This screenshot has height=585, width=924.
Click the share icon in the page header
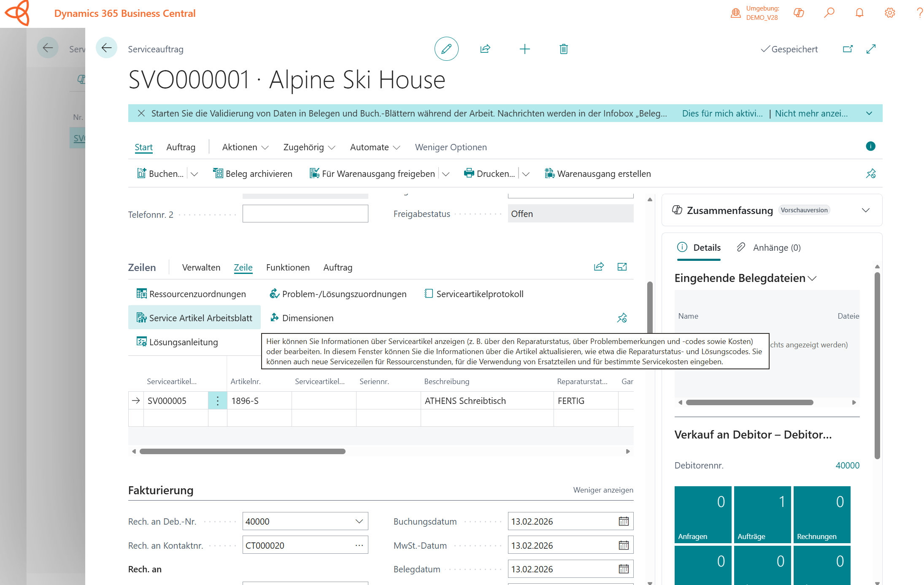tap(485, 49)
